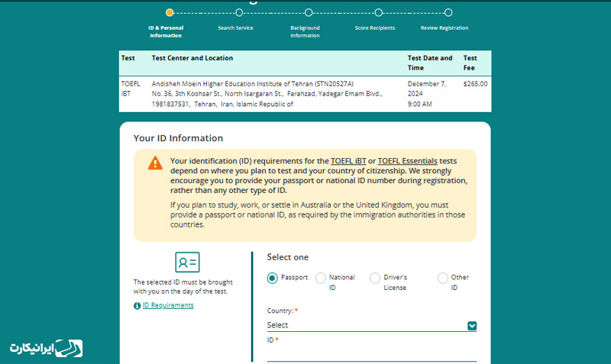The width and height of the screenshot is (611, 364).
Task: Go to ID & Personal Information step label
Action: (x=166, y=31)
